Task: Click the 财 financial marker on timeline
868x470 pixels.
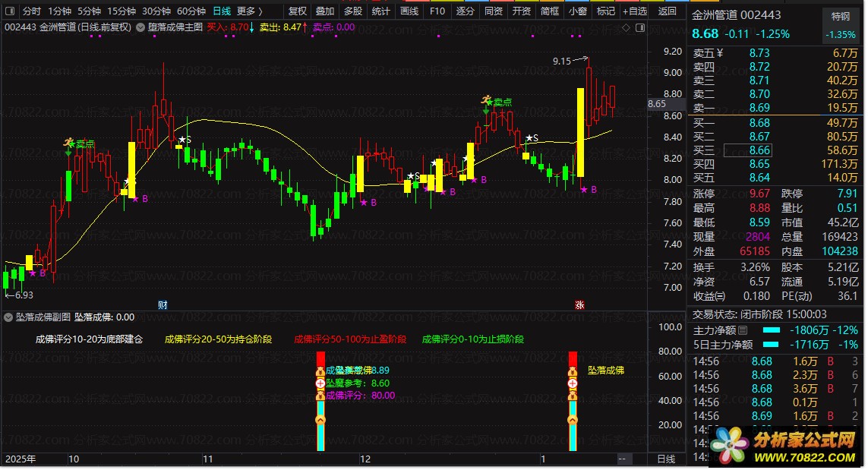Action: [x=163, y=305]
